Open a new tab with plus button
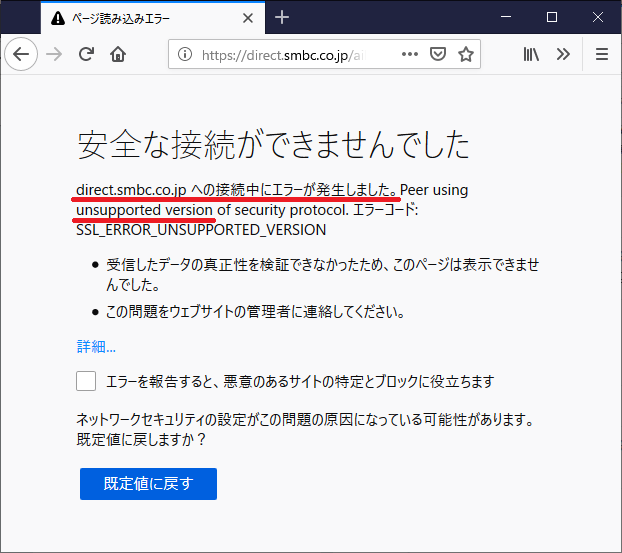The image size is (622, 553). click(x=282, y=17)
